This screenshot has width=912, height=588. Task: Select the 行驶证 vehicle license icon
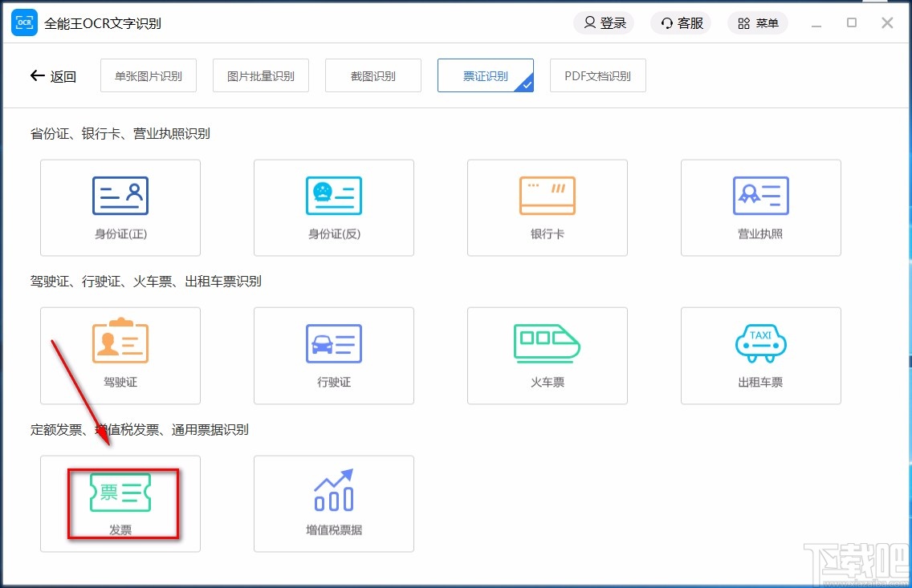(x=333, y=355)
